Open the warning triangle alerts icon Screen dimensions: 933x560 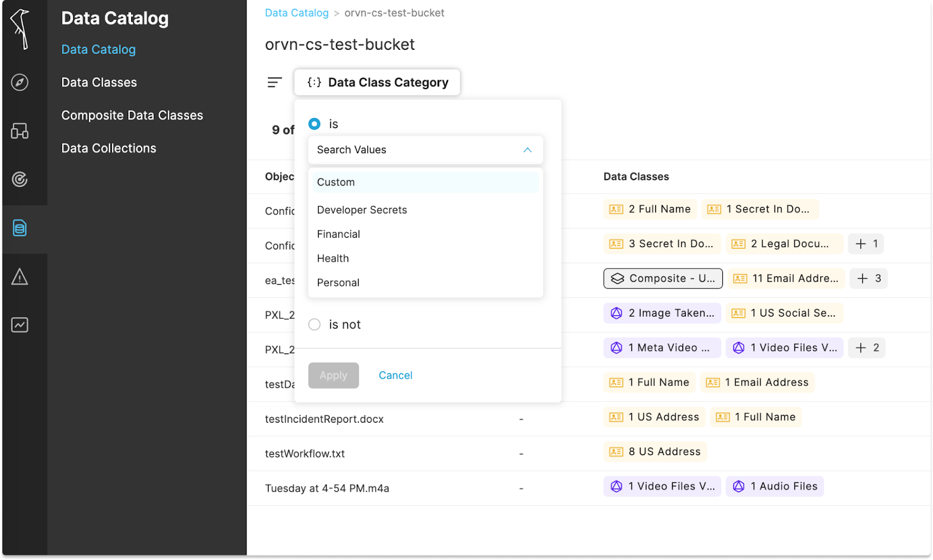point(20,277)
